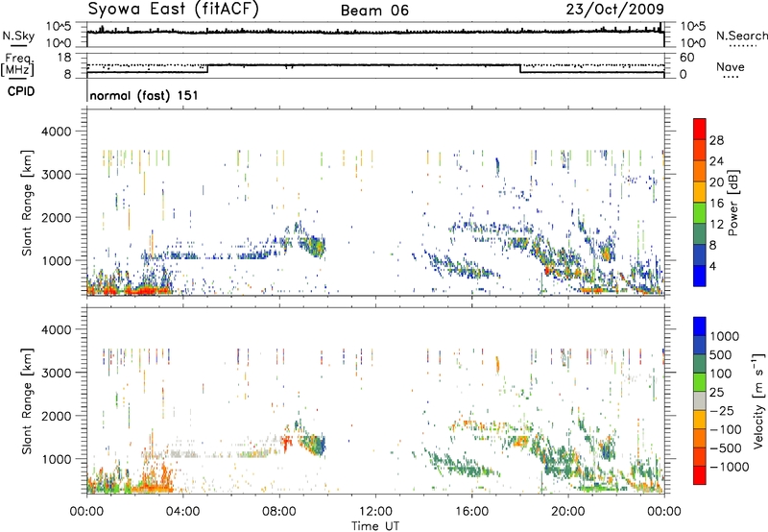Select the CPID row label

[x=21, y=91]
